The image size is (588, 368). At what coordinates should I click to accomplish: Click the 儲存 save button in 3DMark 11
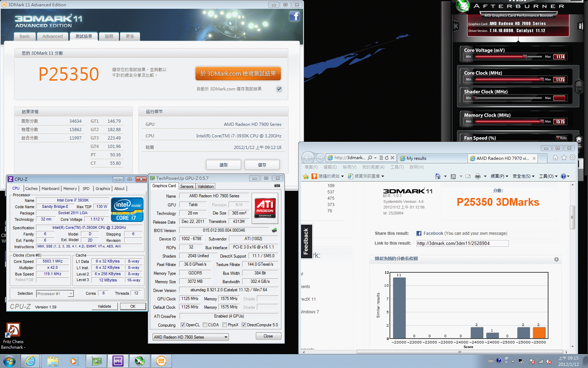pos(262,165)
